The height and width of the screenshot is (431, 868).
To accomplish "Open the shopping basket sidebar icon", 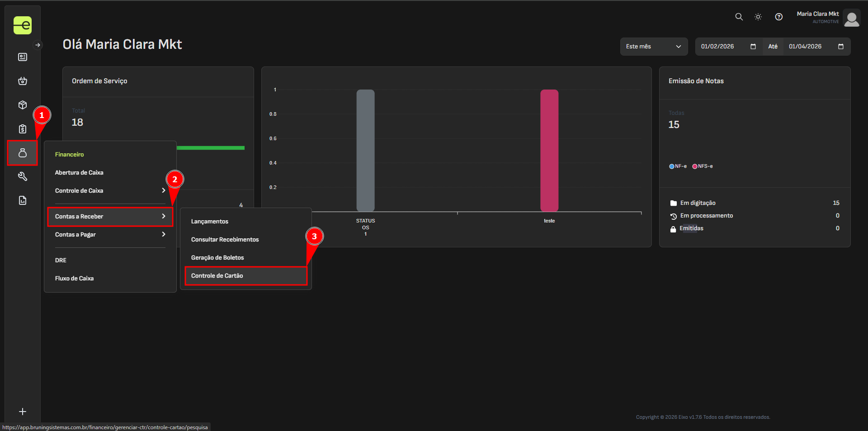I will pos(23,81).
